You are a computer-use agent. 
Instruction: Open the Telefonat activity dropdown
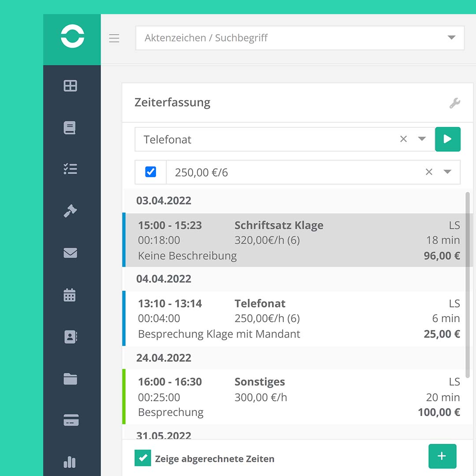coord(422,139)
